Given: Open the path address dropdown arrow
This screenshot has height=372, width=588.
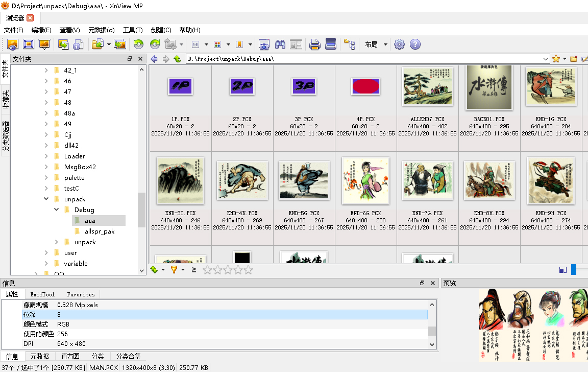Looking at the screenshot, I should (x=546, y=59).
